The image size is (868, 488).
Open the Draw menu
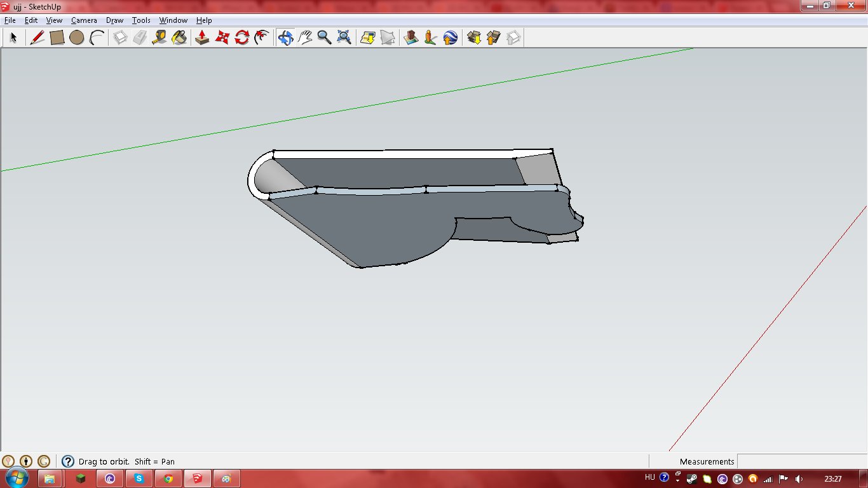coord(115,20)
